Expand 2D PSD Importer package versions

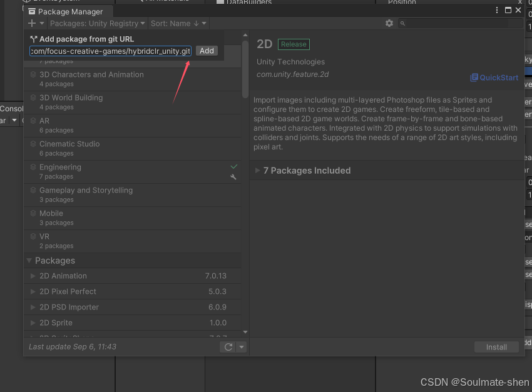[33, 307]
